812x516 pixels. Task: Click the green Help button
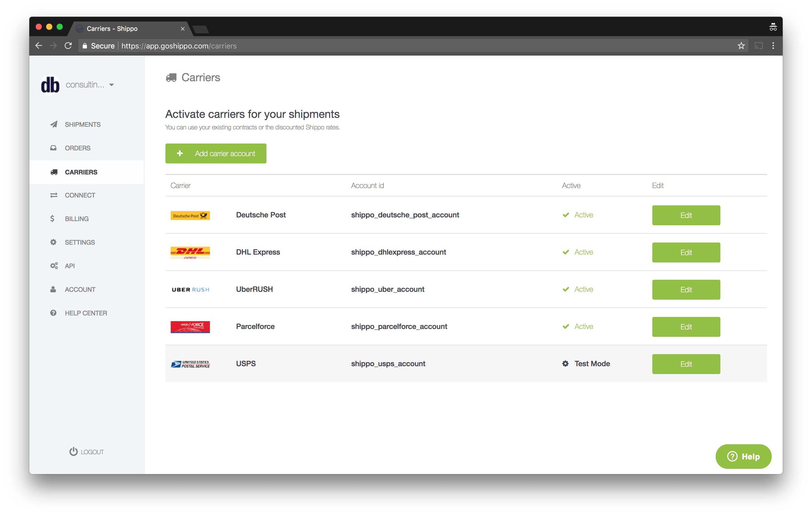pyautogui.click(x=743, y=457)
